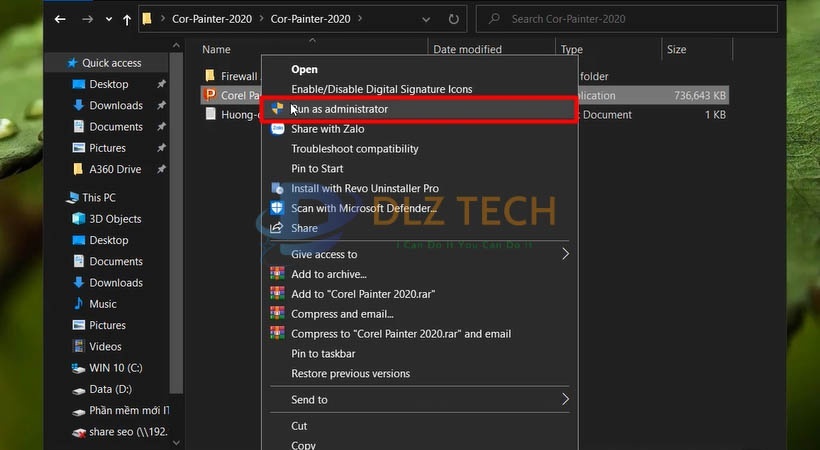The image size is (820, 450).
Task: Open pinned Downloads under Quick access
Action: click(116, 105)
